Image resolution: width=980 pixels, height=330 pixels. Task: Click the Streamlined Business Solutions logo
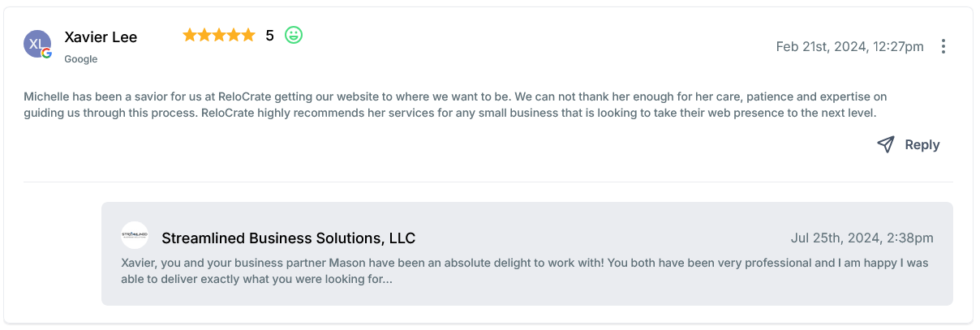click(x=135, y=235)
